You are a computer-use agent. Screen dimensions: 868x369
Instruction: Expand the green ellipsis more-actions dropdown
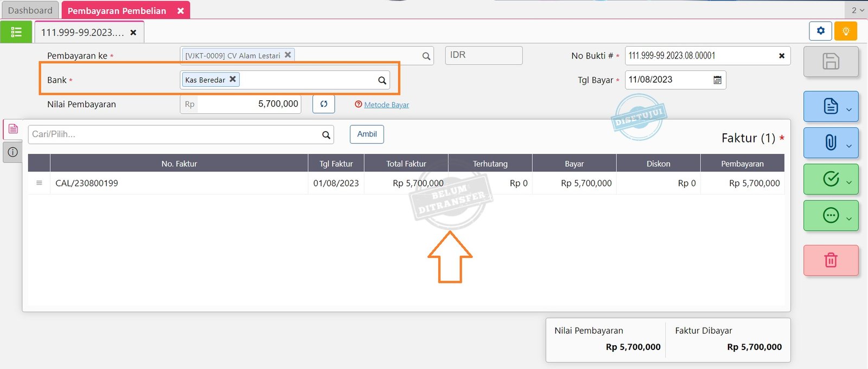[849, 218]
